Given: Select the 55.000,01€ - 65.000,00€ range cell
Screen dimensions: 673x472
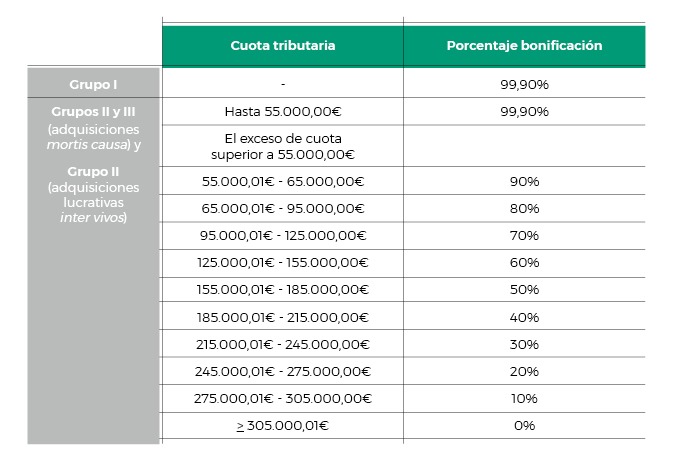Looking at the screenshot, I should pos(282,181).
